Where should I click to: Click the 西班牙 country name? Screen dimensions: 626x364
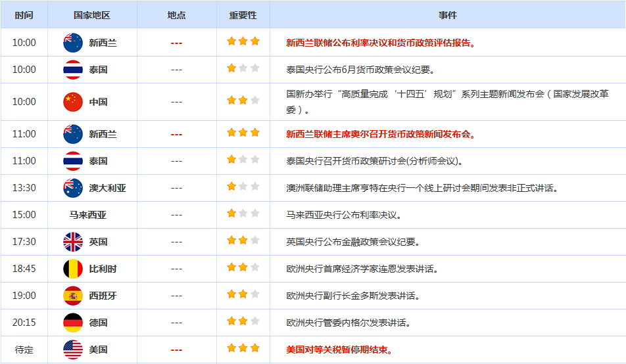point(103,296)
